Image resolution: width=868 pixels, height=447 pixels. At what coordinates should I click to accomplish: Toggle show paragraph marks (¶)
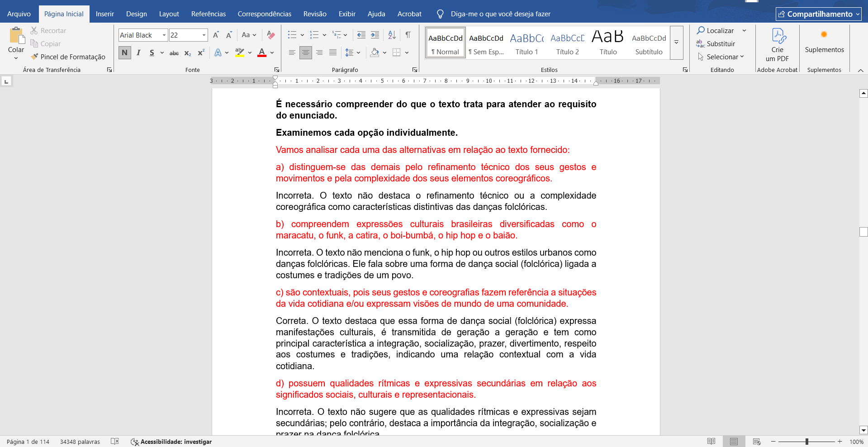(408, 35)
